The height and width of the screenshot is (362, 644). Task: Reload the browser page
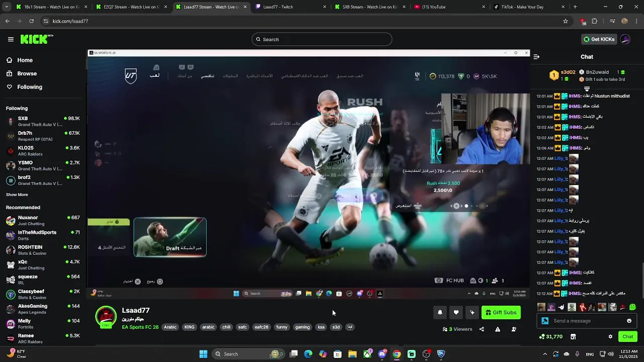(31, 21)
